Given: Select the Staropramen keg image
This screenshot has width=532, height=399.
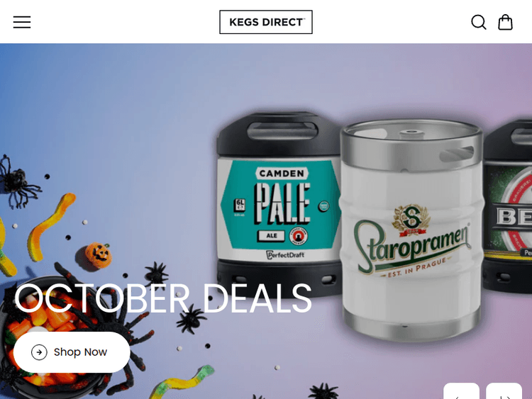Looking at the screenshot, I should pos(411,230).
